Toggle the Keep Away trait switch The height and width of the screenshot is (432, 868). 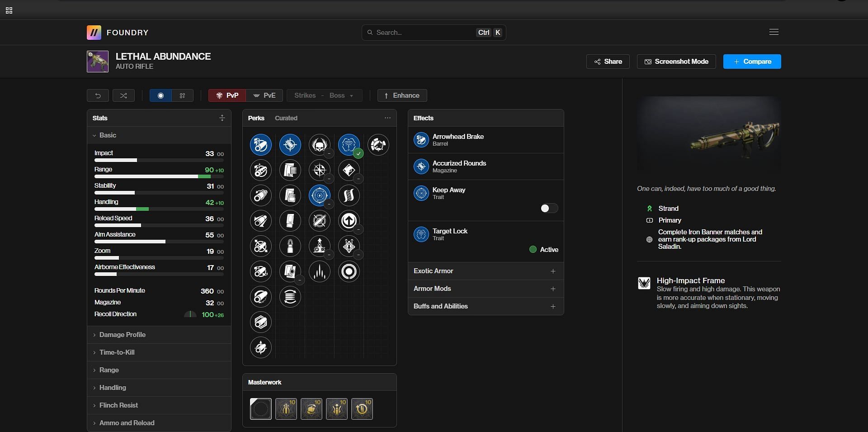pos(549,208)
